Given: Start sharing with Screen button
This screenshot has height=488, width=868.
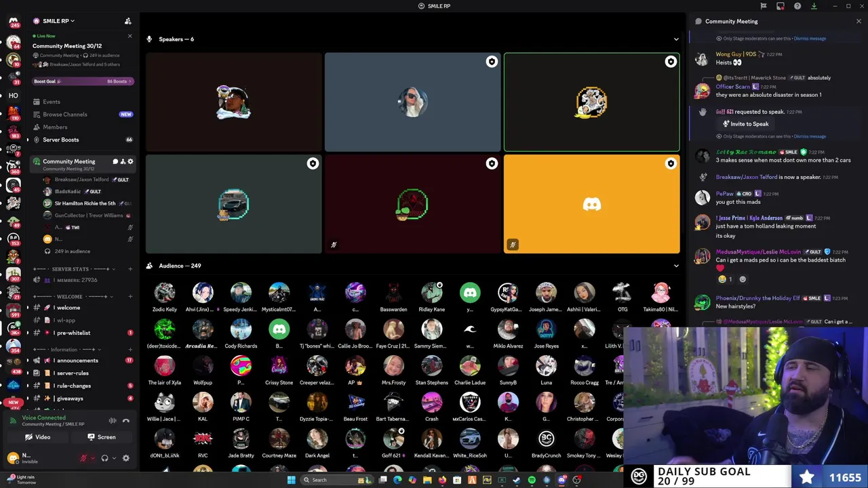Looking at the screenshot, I should point(102,437).
